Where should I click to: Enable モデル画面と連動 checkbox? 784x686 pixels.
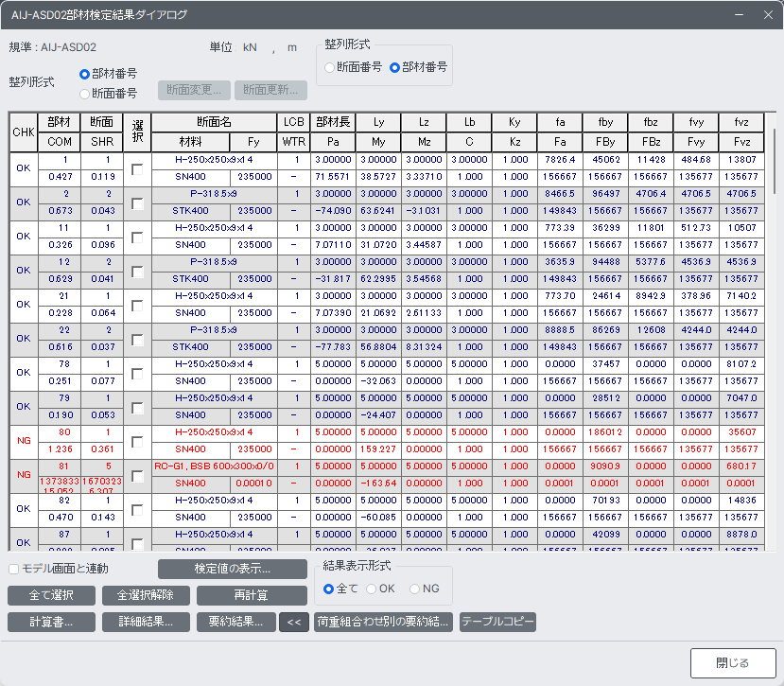coord(14,569)
